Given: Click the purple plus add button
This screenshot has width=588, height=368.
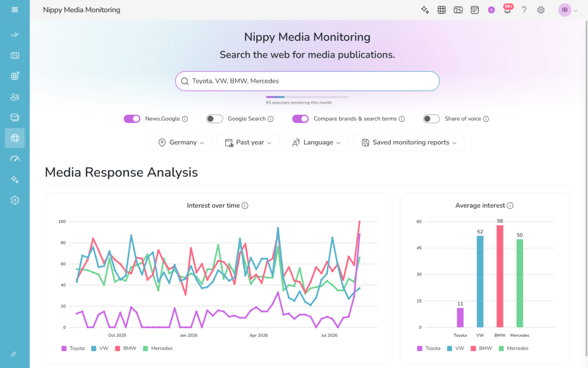Looking at the screenshot, I should click(491, 10).
